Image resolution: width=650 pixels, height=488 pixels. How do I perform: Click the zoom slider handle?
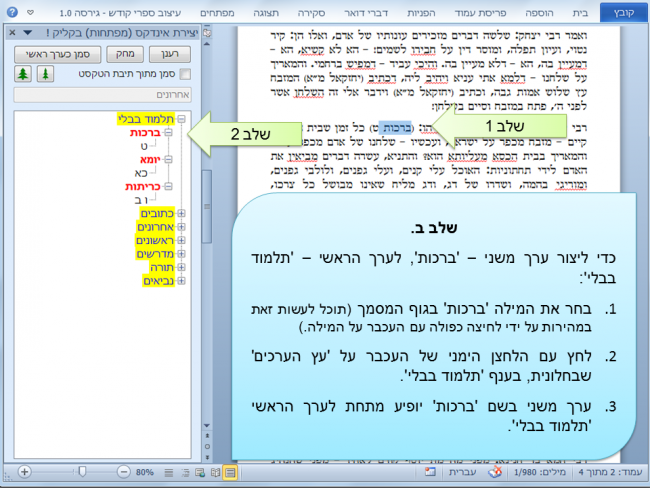tap(82, 471)
